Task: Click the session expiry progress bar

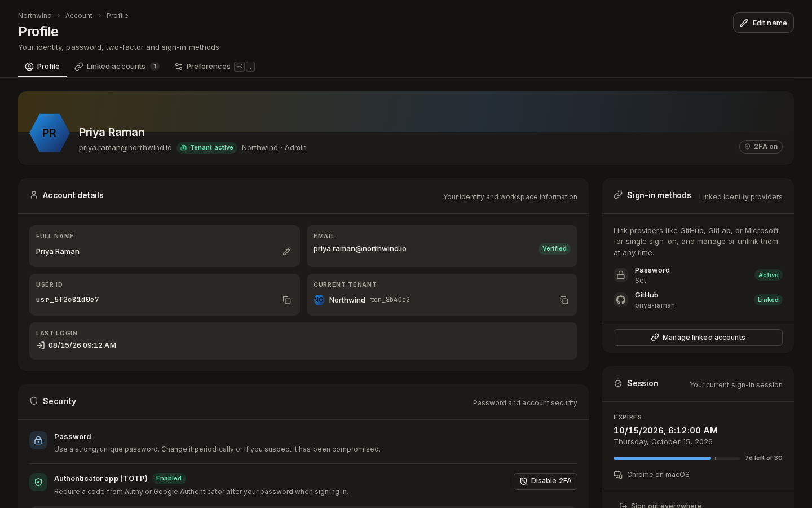Action: point(677,458)
